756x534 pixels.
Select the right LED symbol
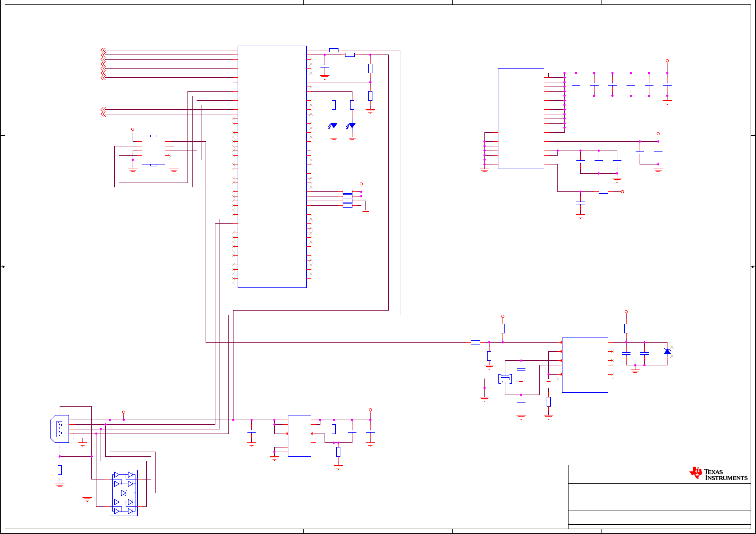pos(352,126)
